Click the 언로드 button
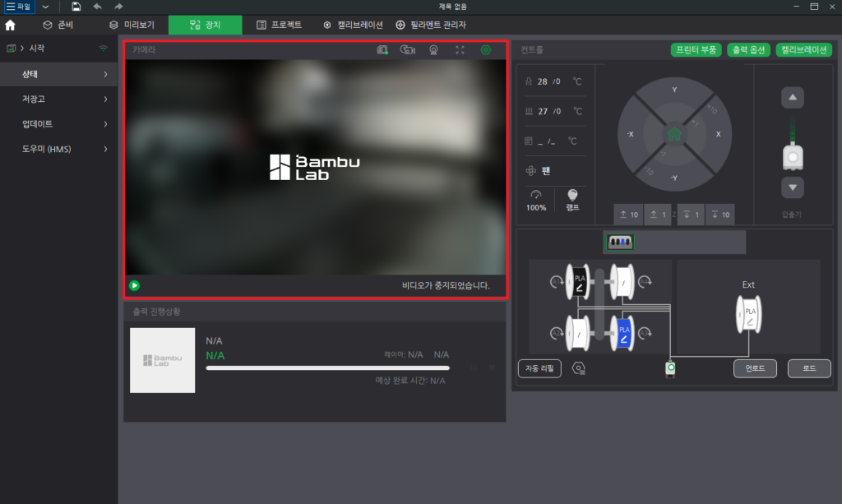 click(755, 368)
